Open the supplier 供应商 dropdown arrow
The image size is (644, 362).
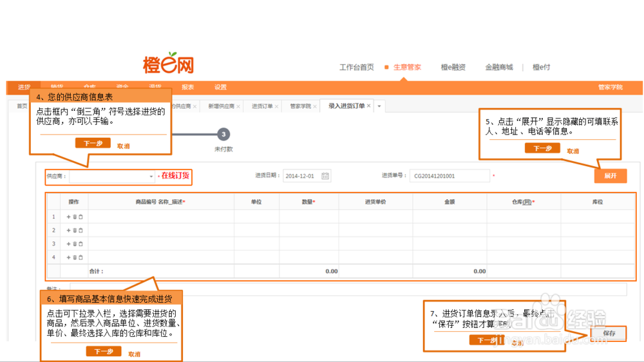click(x=151, y=176)
